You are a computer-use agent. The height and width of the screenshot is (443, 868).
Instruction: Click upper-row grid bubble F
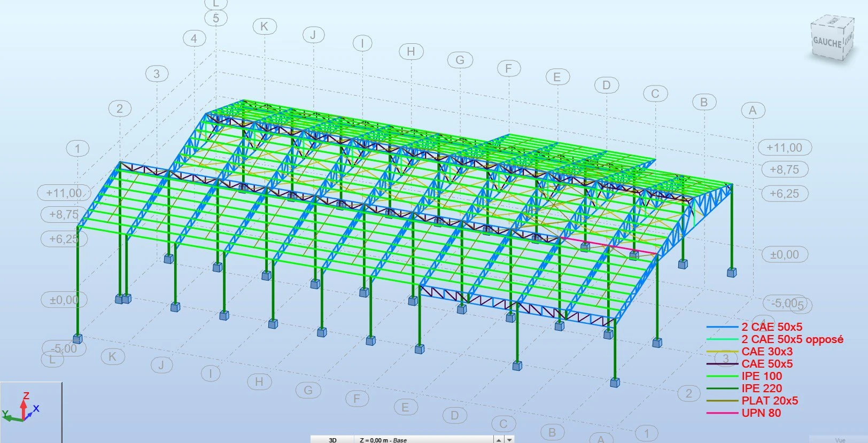(x=508, y=68)
